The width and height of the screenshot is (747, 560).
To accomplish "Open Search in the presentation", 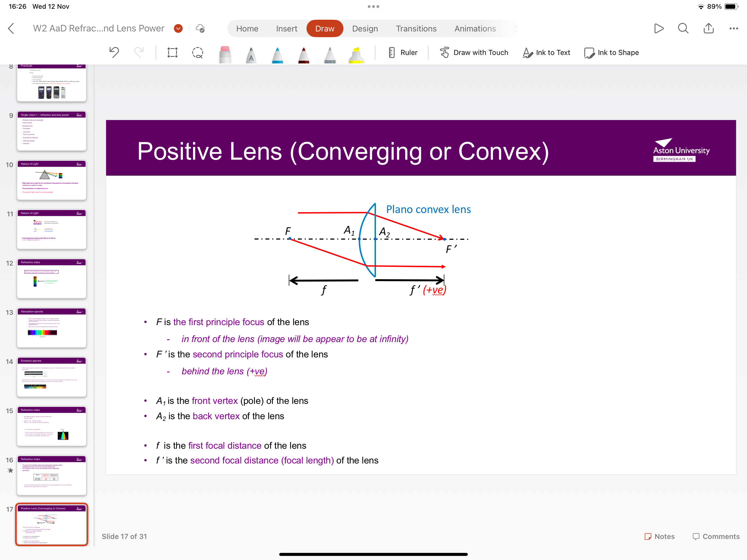I will (x=683, y=28).
